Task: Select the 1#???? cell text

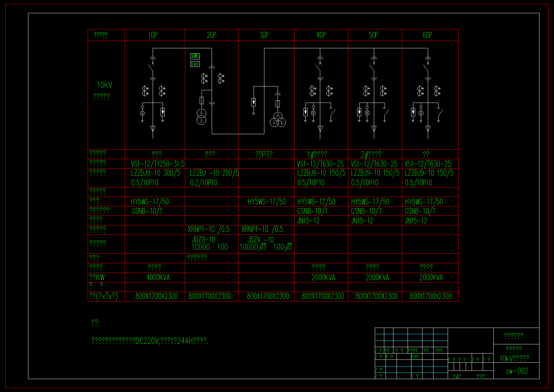Action: 317,154
